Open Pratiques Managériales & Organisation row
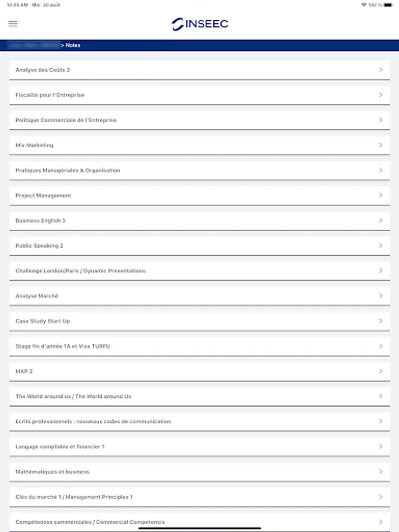The width and height of the screenshot is (399, 532). [68, 170]
